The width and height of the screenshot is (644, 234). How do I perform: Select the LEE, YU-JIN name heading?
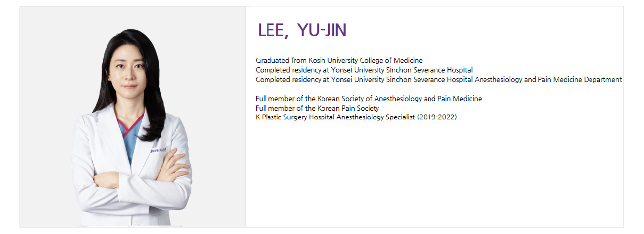302,31
